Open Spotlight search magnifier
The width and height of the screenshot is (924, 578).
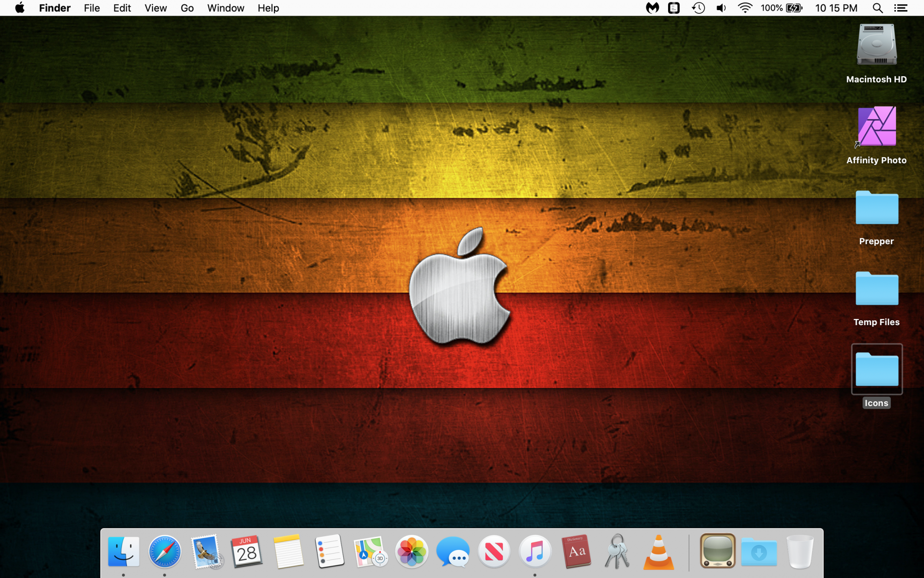point(877,8)
